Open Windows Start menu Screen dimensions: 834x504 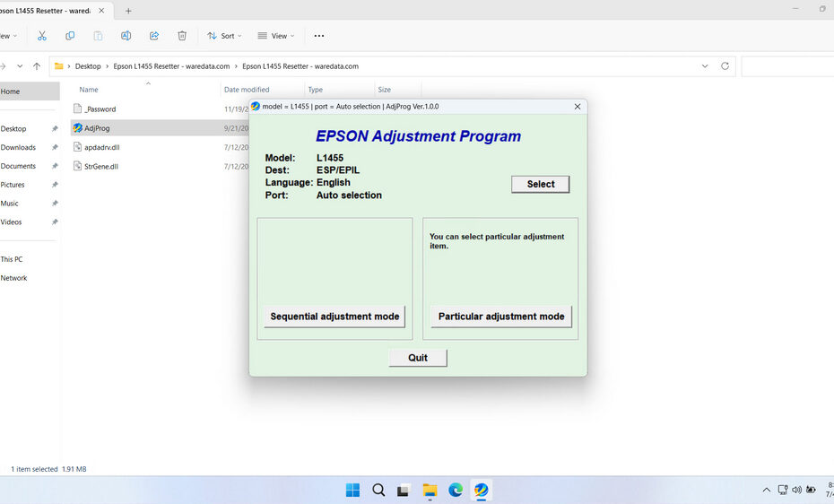(352, 490)
